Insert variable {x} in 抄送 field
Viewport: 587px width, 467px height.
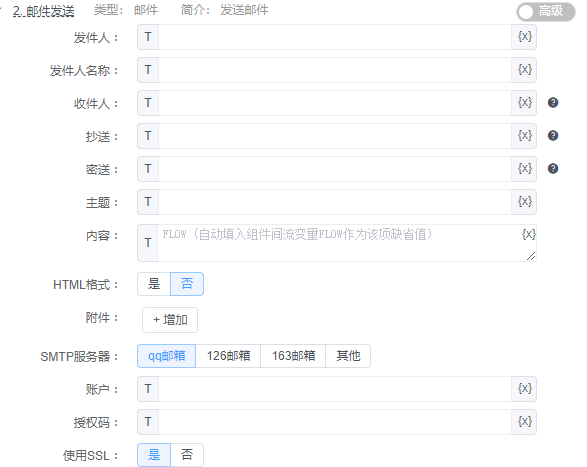(524, 136)
